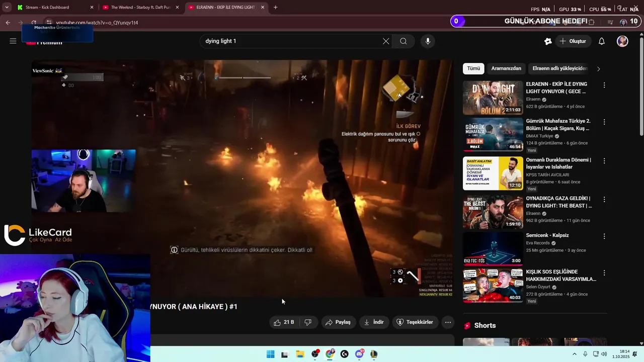The height and width of the screenshot is (362, 644).
Task: Click the magnifier search button
Action: [404, 41]
